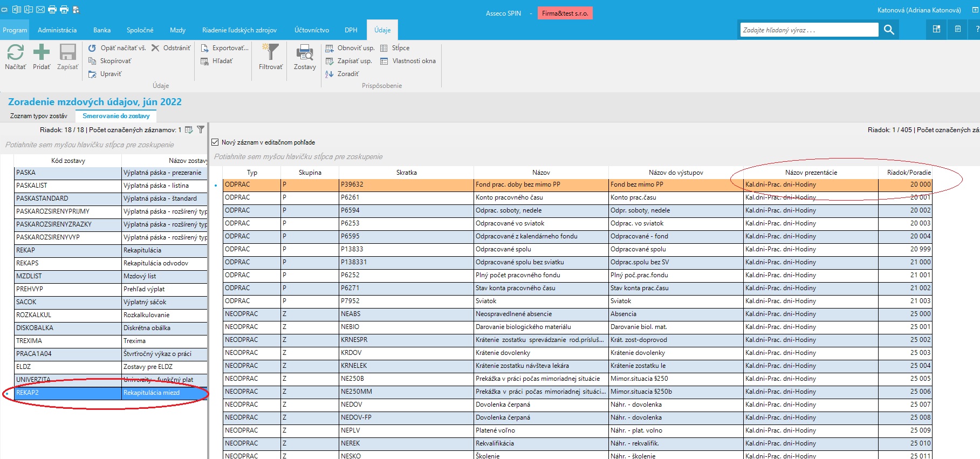
Task: Click the table view icon beside left panel filter
Action: pos(189,129)
